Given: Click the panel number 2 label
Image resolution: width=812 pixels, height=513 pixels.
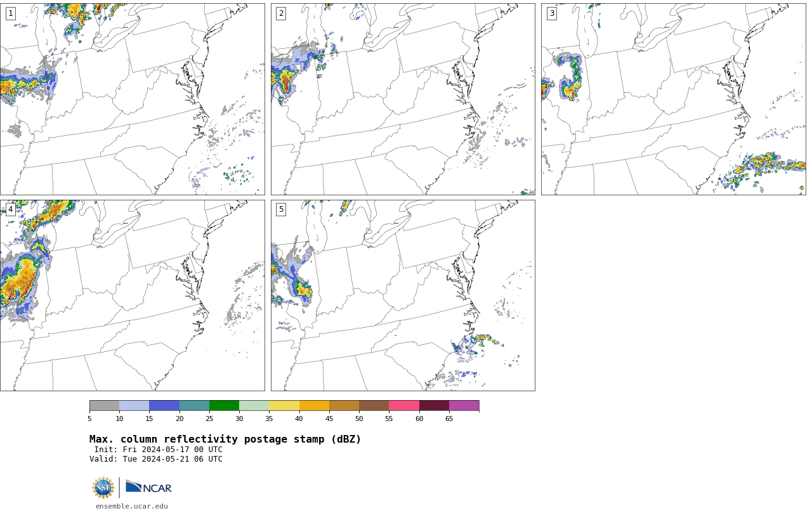Looking at the screenshot, I should tap(281, 13).
